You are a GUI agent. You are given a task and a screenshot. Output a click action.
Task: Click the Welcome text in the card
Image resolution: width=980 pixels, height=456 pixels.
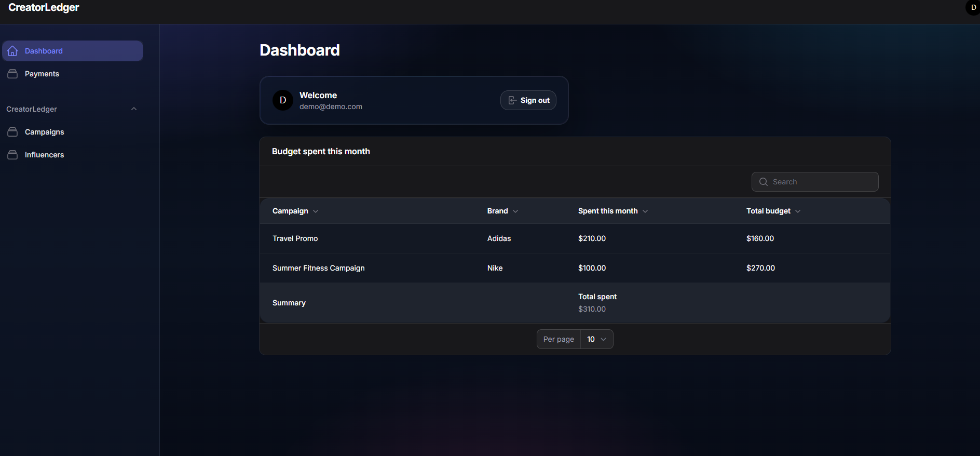[x=318, y=95]
